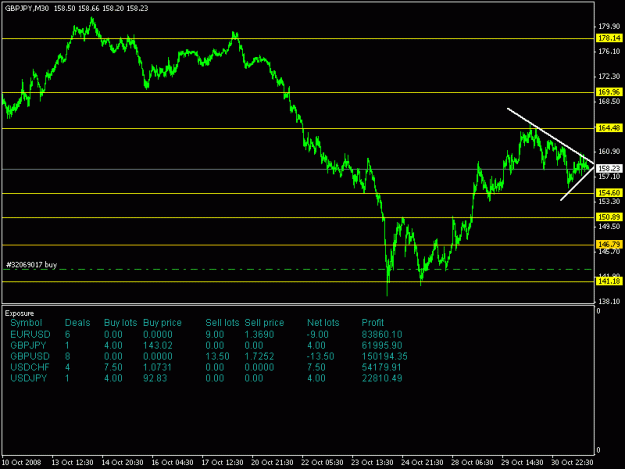The image size is (625, 469).
Task: Click the Buy lots column header
Action: [x=120, y=323]
